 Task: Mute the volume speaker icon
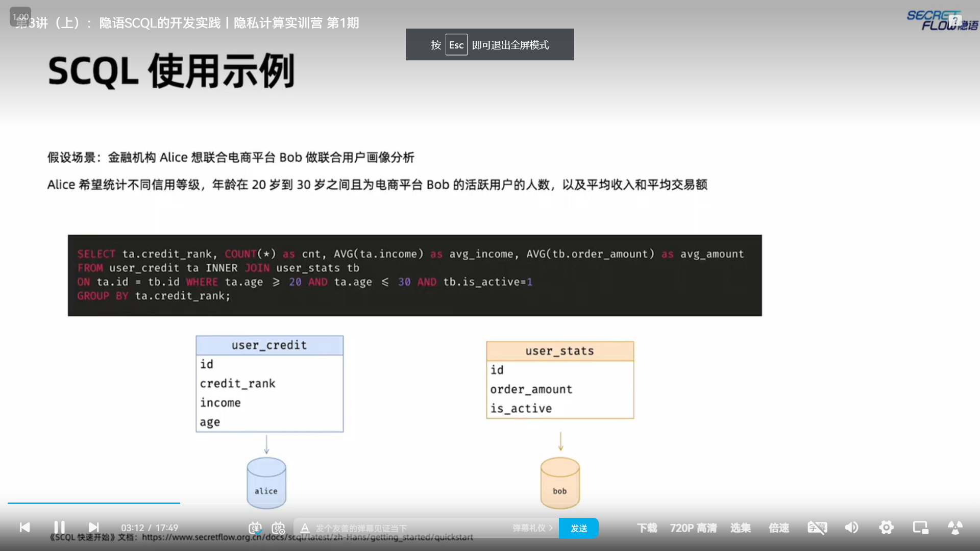click(851, 528)
